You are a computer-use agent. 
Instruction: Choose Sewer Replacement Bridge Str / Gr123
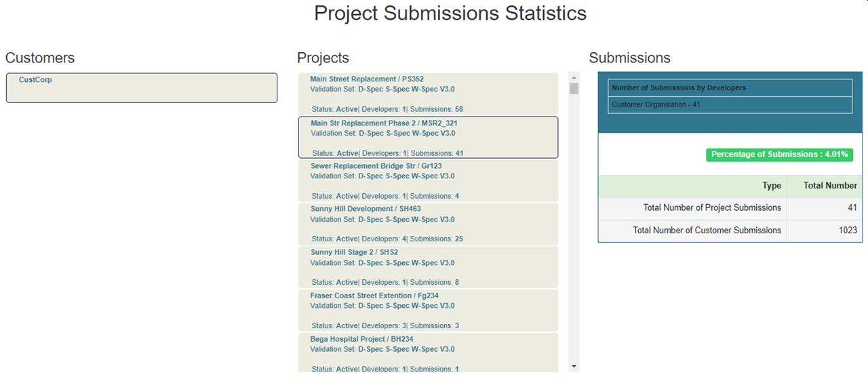coord(427,181)
